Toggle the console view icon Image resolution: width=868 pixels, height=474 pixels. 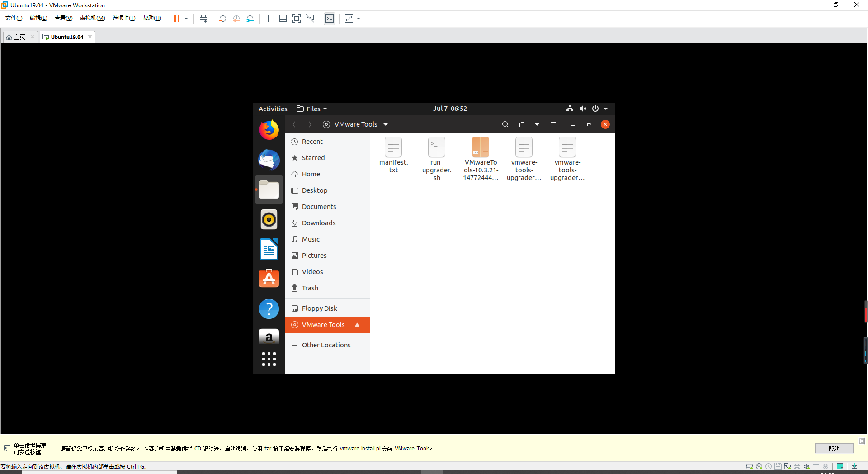tap(330, 19)
